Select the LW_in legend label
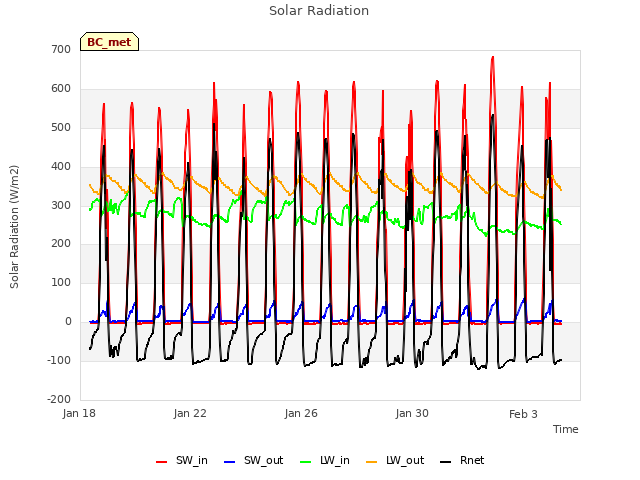The width and height of the screenshot is (640, 480). [335, 460]
